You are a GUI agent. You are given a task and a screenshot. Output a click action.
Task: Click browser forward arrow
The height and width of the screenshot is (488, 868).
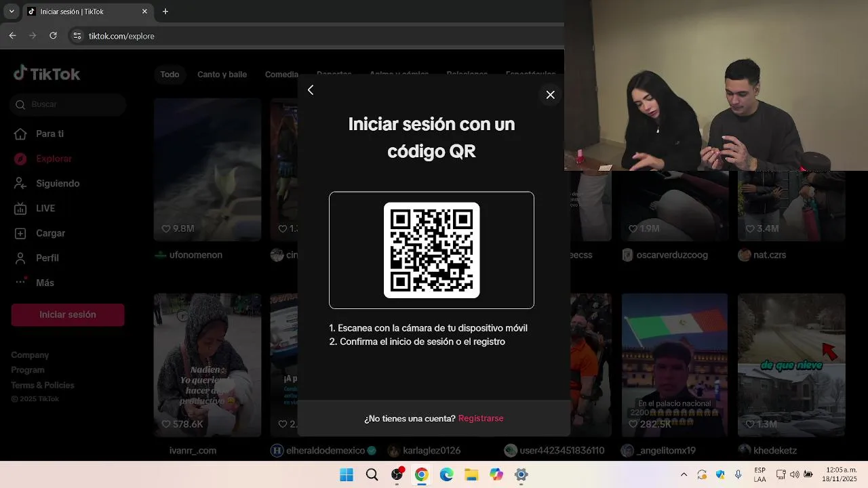coord(33,36)
